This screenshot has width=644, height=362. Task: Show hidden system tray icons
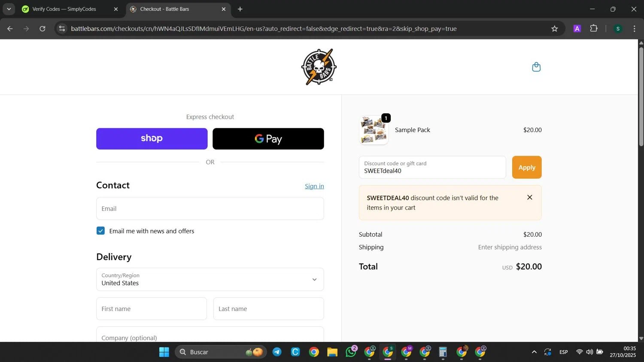[534, 352]
